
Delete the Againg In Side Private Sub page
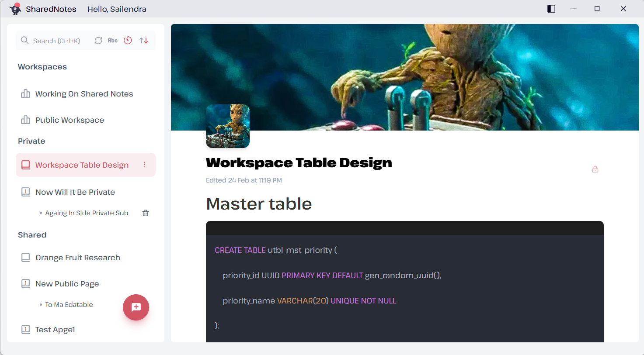tap(146, 213)
